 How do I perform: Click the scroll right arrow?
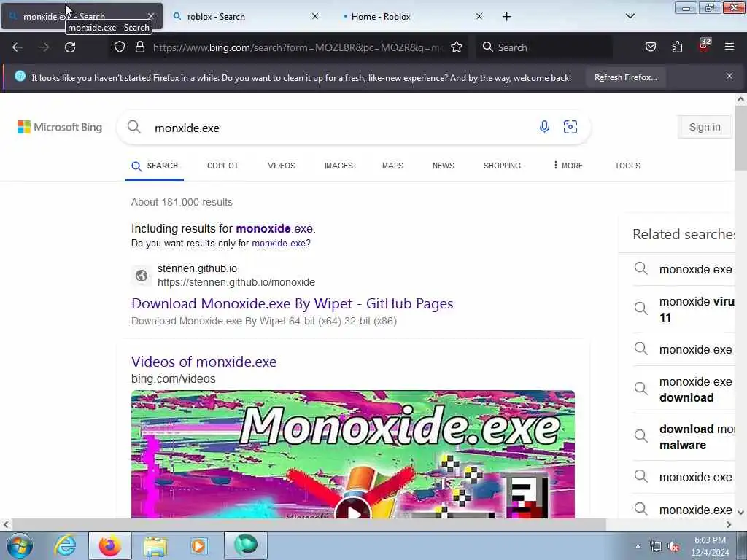point(729,525)
